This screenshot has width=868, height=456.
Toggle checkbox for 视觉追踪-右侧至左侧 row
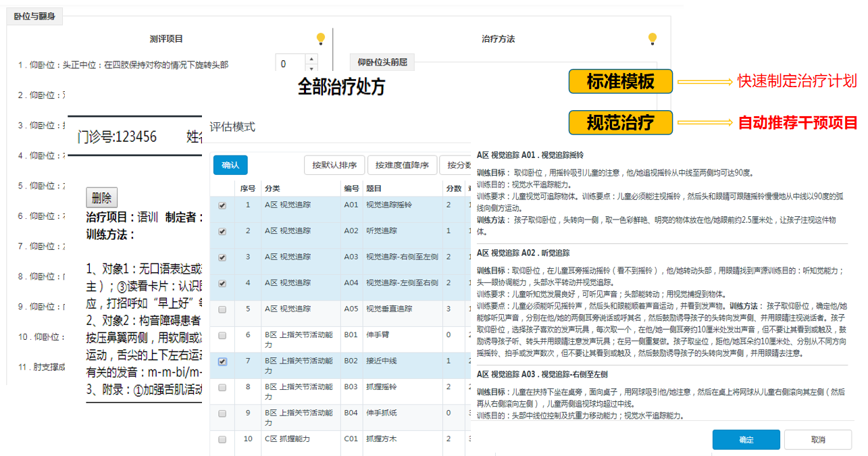coord(222,257)
